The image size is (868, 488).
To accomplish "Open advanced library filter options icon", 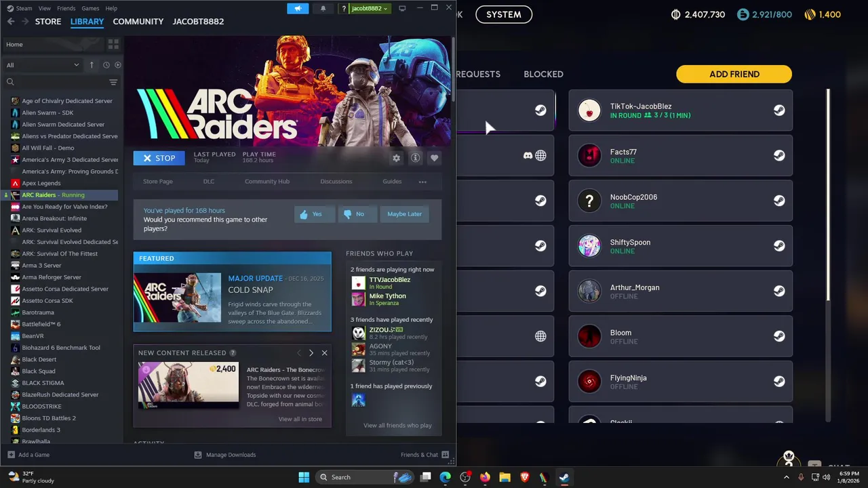I will coord(113,82).
